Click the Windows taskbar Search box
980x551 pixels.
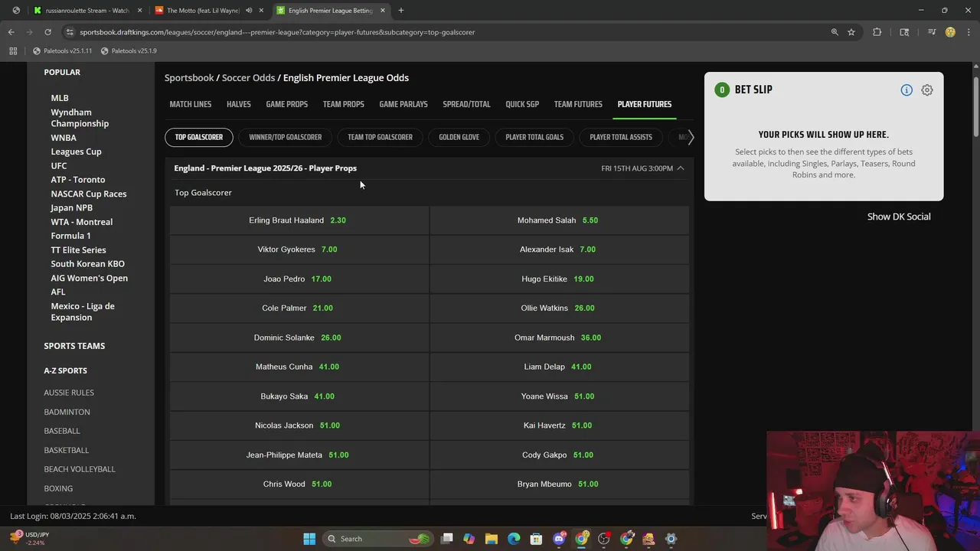pyautogui.click(x=378, y=539)
